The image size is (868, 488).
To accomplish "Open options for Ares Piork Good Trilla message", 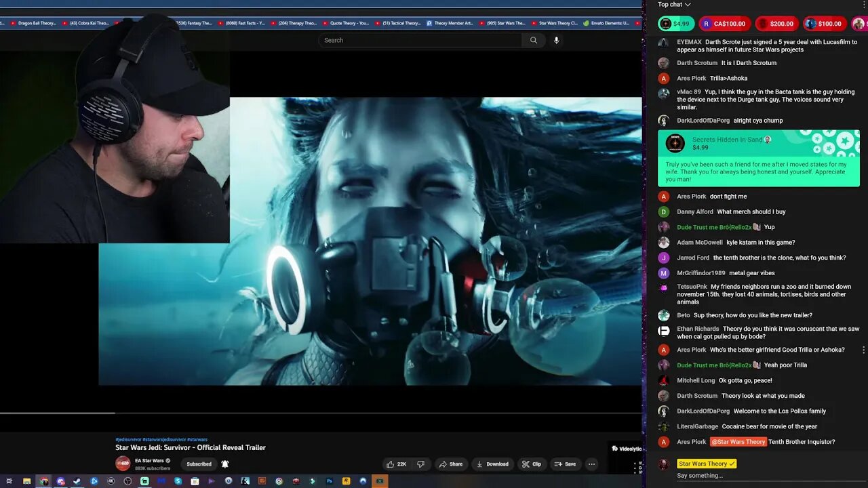I will (x=863, y=350).
